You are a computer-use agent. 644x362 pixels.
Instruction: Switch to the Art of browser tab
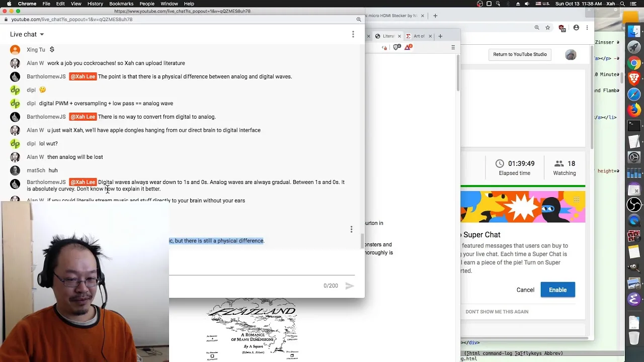tap(420, 36)
